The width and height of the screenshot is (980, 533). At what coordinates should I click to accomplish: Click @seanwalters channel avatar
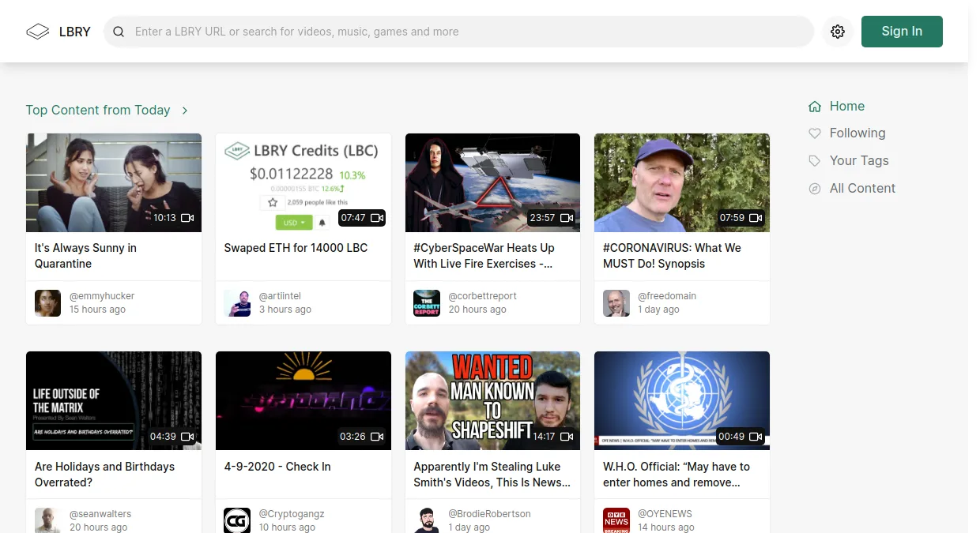point(47,520)
